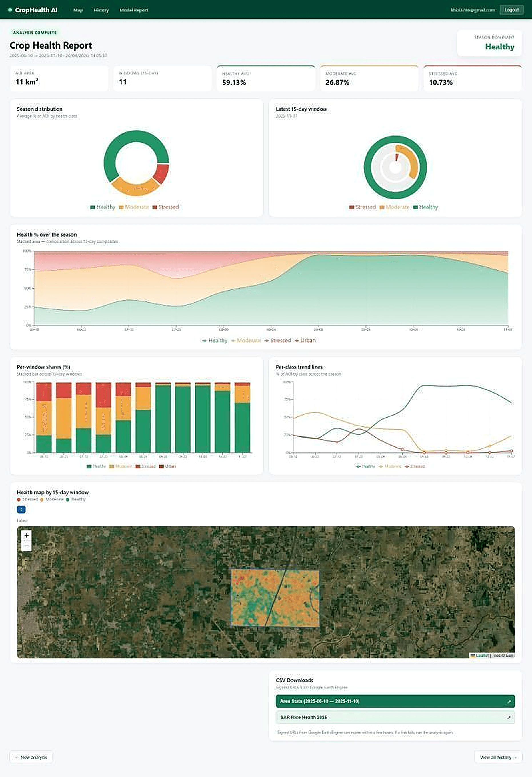The width and height of the screenshot is (532, 777).
Task: Toggle Healthy in Season distribution legend
Action: click(x=103, y=207)
